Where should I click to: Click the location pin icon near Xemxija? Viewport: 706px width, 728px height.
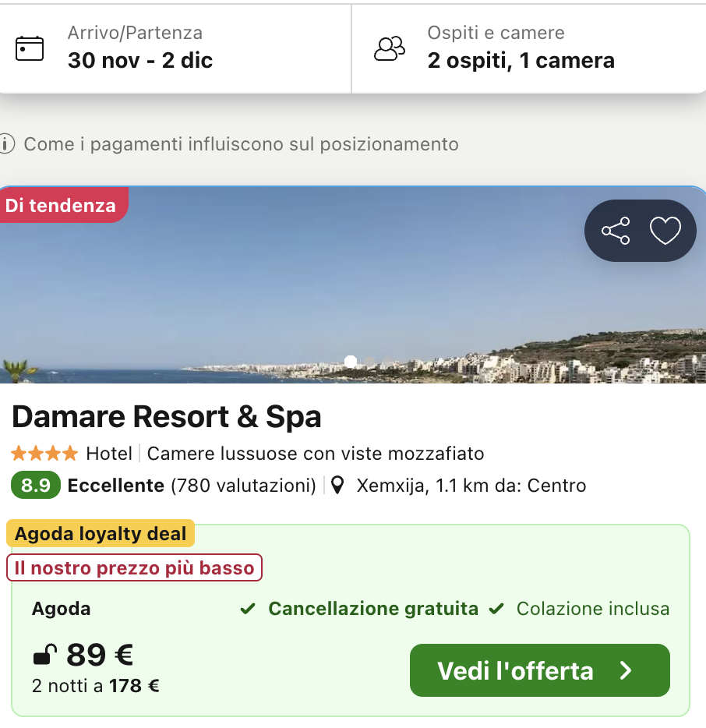337,485
